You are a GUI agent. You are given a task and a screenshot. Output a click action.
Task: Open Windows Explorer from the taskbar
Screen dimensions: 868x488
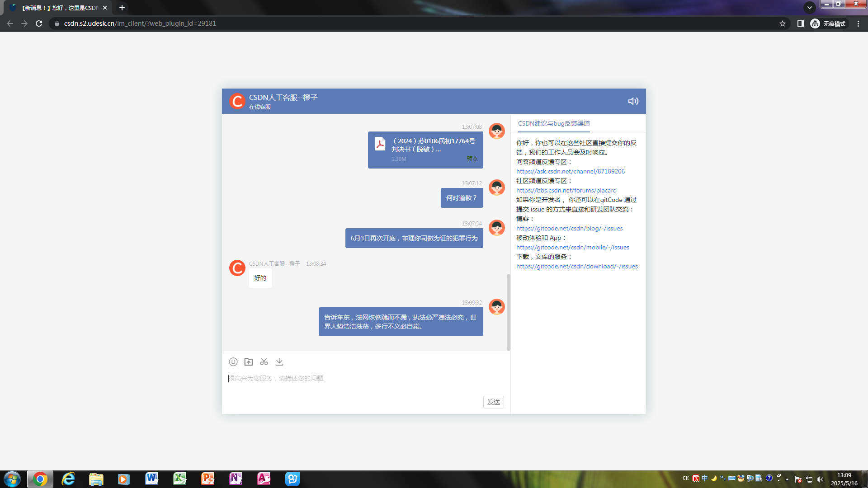click(96, 479)
